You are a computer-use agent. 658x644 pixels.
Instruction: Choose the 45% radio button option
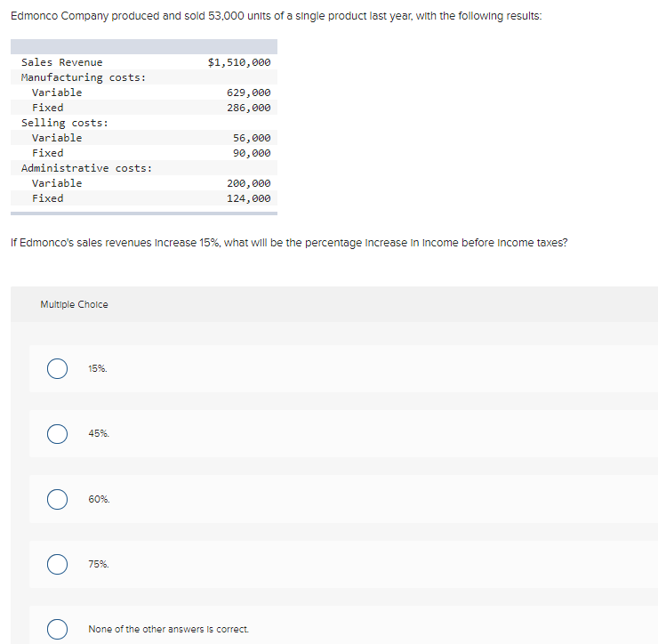click(x=58, y=433)
